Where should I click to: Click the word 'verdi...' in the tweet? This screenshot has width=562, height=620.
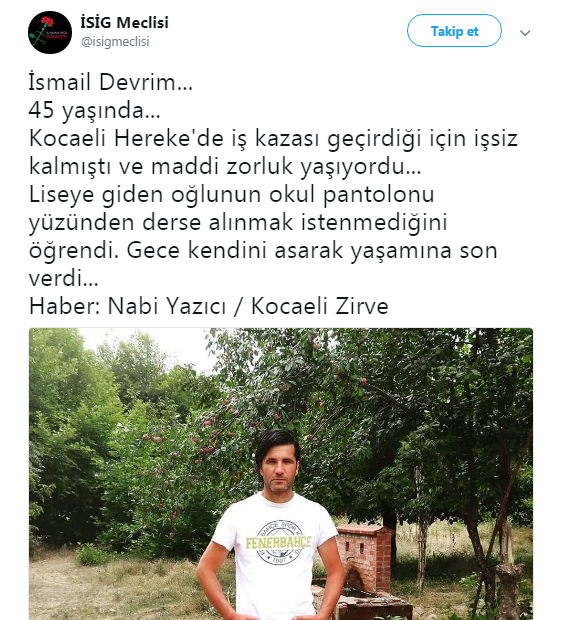tap(63, 278)
